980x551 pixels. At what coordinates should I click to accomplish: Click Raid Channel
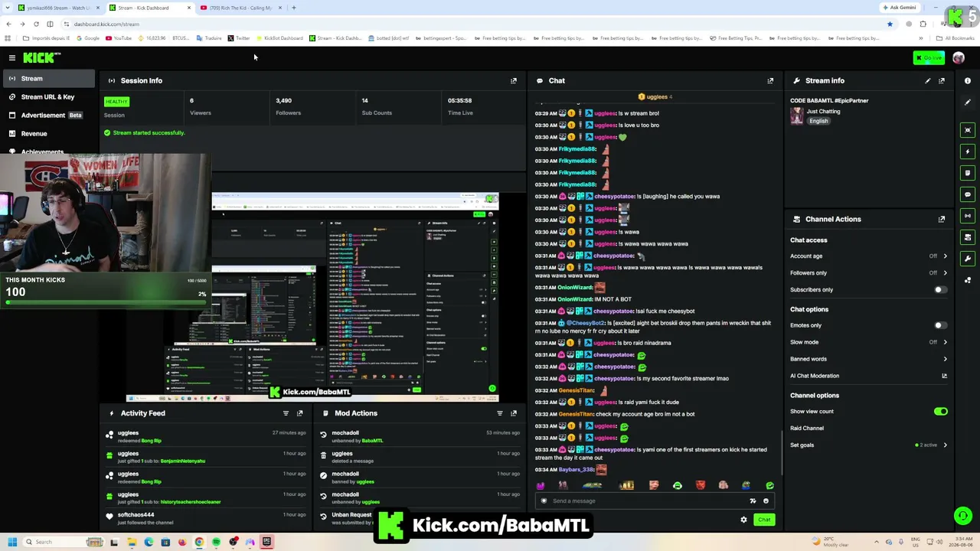coord(807,429)
